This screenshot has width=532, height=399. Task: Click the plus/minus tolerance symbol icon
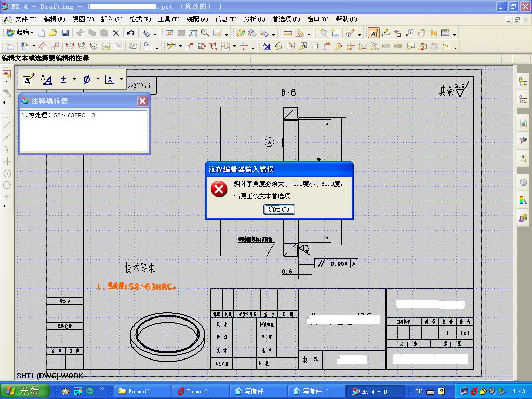coord(63,79)
